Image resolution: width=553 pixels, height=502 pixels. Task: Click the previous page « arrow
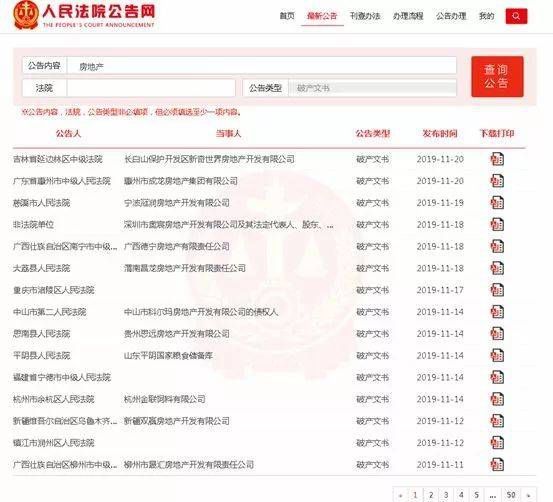[x=400, y=495]
